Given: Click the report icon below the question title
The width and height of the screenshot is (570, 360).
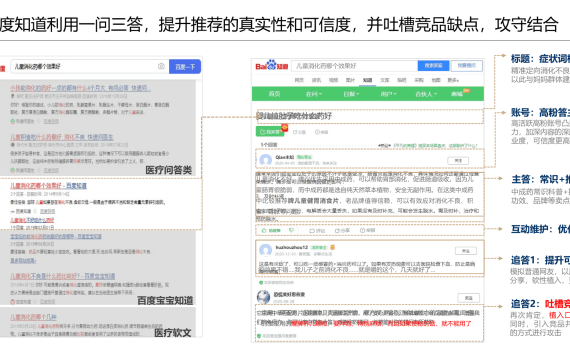Looking at the screenshot, I should [x=317, y=132].
